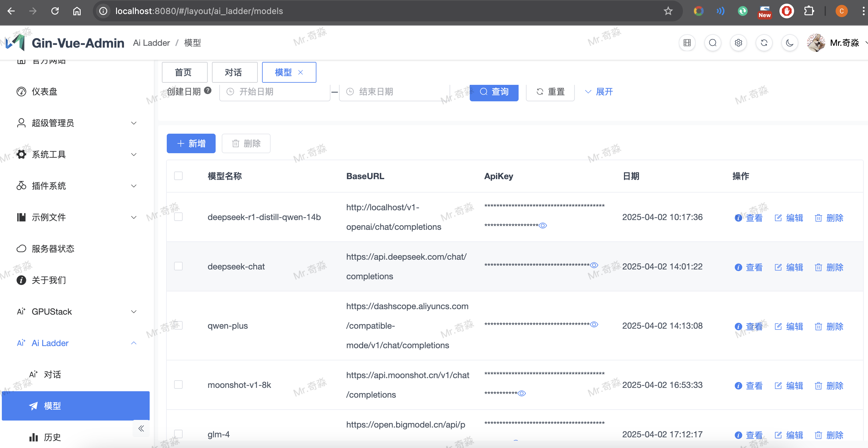Check the deepseek-chat row checkbox
The image size is (868, 448).
(178, 266)
